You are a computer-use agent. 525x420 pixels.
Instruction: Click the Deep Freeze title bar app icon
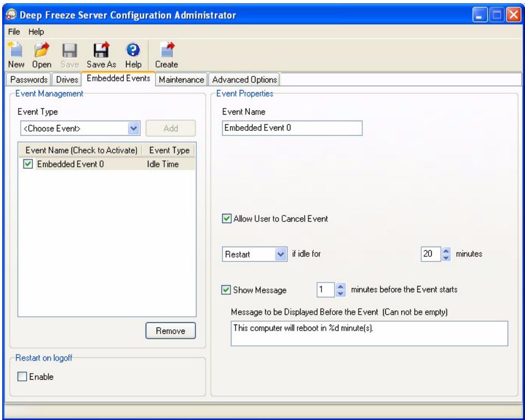click(x=11, y=15)
